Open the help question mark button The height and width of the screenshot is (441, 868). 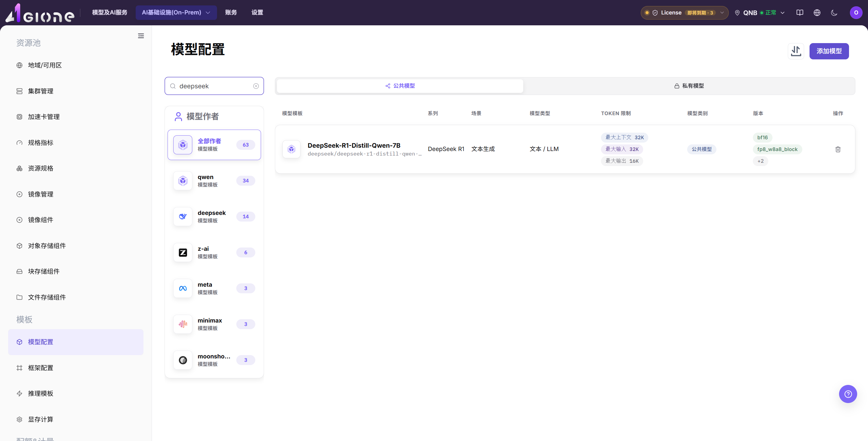pos(848,394)
